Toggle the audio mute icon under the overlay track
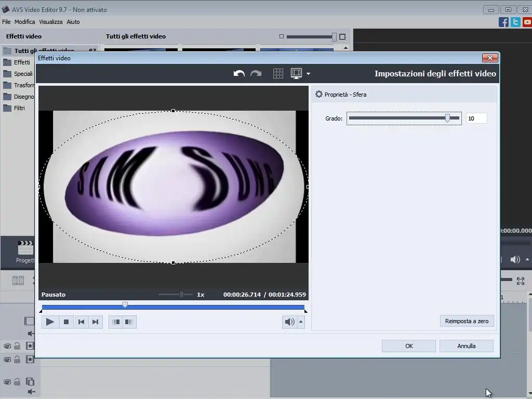The width and height of the screenshot is (532, 399). (x=31, y=392)
